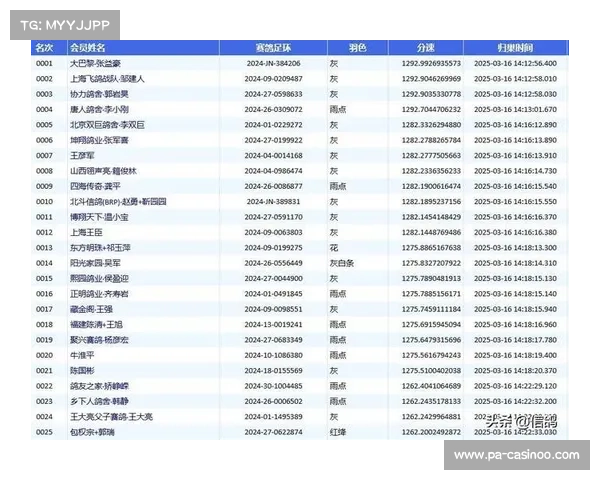Viewport: 600px width, 480px height.
Task: Click ring number 2024-13-0019241
Action: click(273, 325)
